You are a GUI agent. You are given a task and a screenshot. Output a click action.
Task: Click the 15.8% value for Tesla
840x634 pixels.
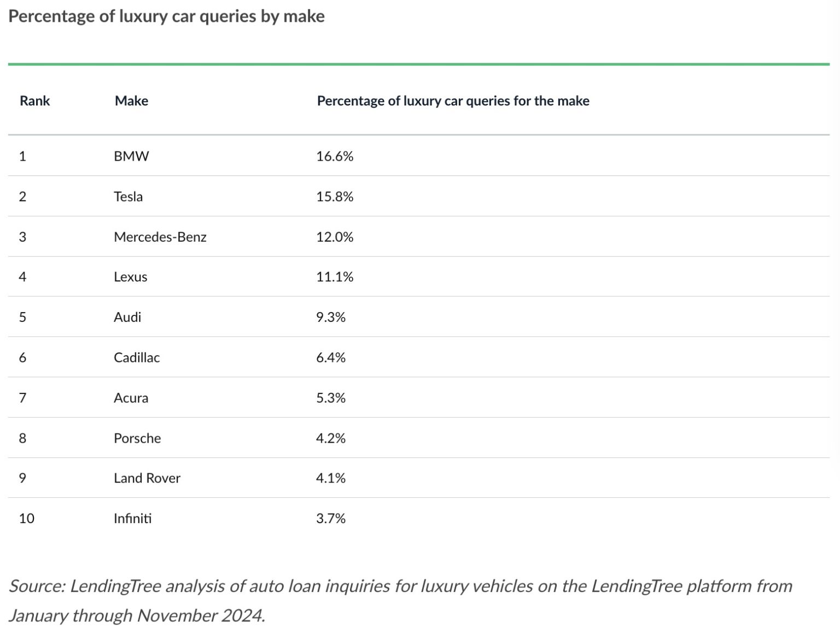[335, 197]
